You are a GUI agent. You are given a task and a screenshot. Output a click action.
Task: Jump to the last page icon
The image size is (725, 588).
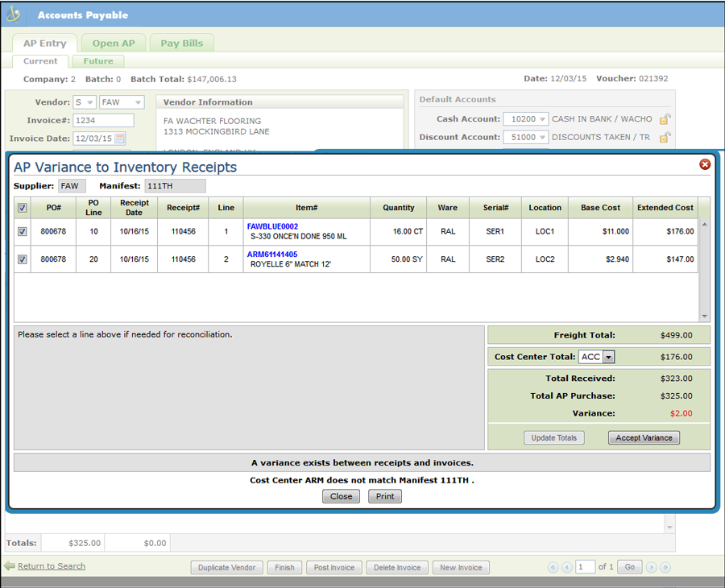pos(665,567)
